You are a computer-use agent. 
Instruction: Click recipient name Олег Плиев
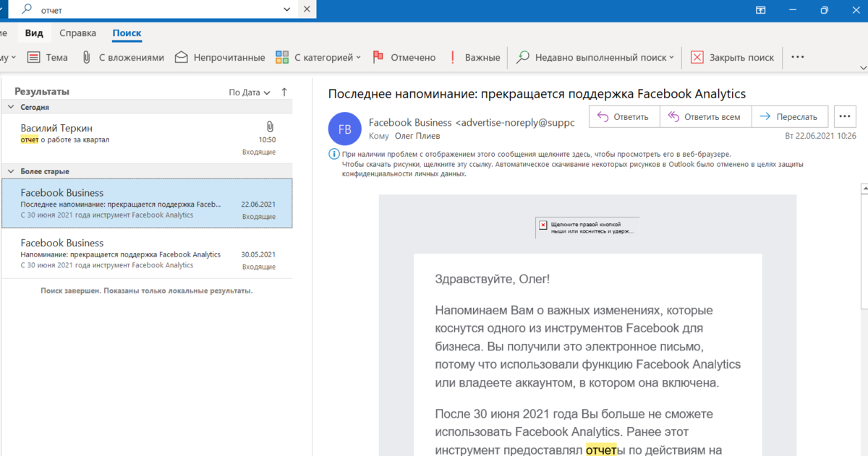coord(417,136)
